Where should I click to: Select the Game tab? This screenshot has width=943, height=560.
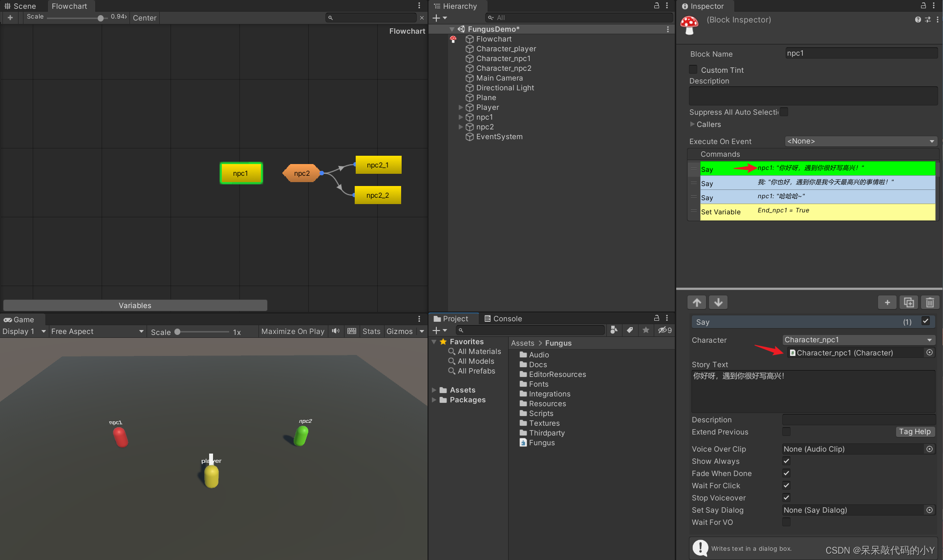tap(19, 319)
